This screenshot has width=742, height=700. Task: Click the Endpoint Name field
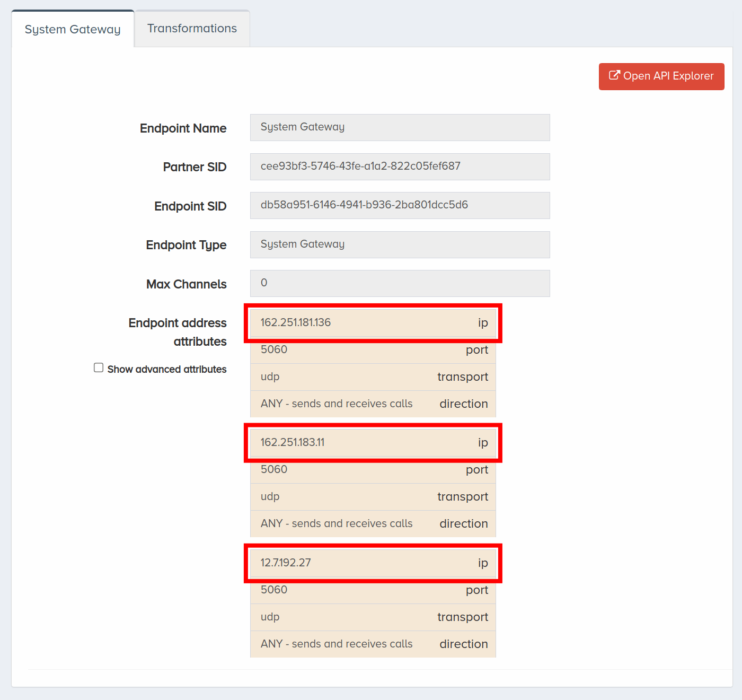click(400, 127)
